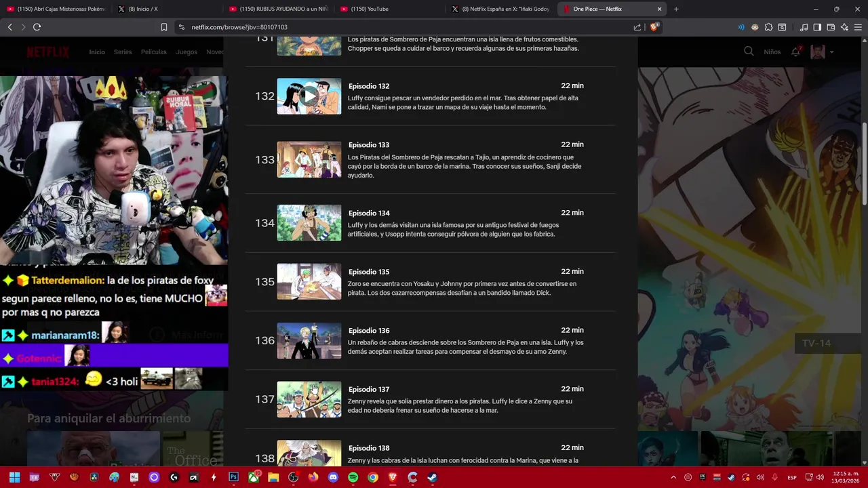Select the Episodio 133 title
The image size is (868, 488).
tap(369, 145)
